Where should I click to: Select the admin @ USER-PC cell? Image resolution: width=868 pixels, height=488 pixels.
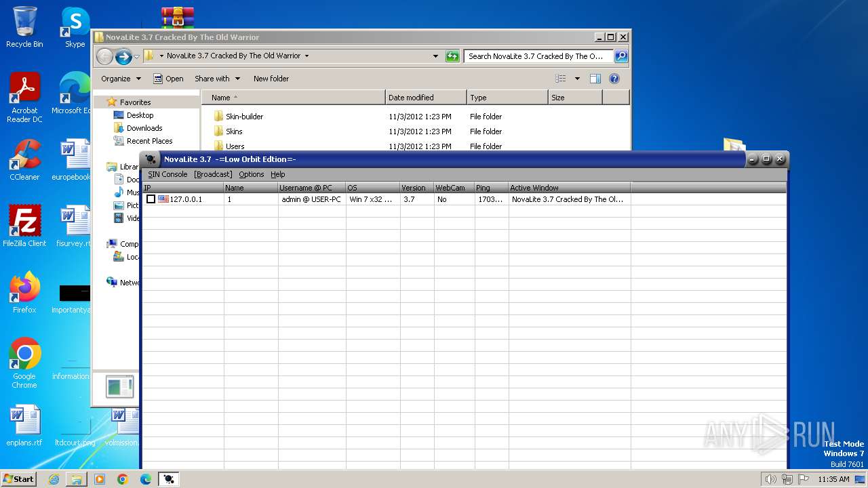[x=311, y=199]
